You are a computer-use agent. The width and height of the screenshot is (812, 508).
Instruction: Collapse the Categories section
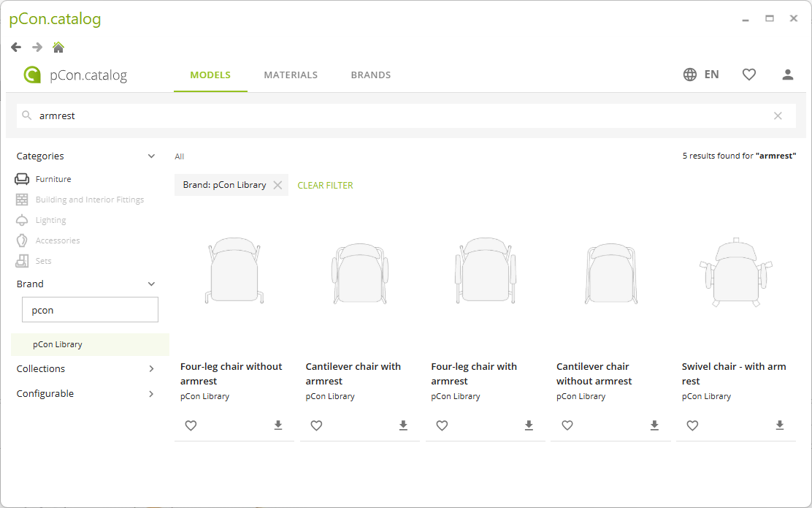coord(151,156)
